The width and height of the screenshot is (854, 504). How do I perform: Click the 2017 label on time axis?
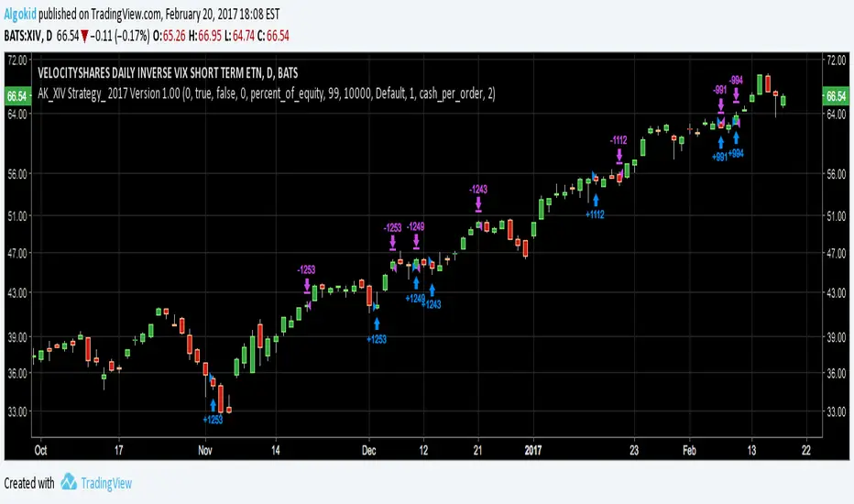[x=533, y=450]
